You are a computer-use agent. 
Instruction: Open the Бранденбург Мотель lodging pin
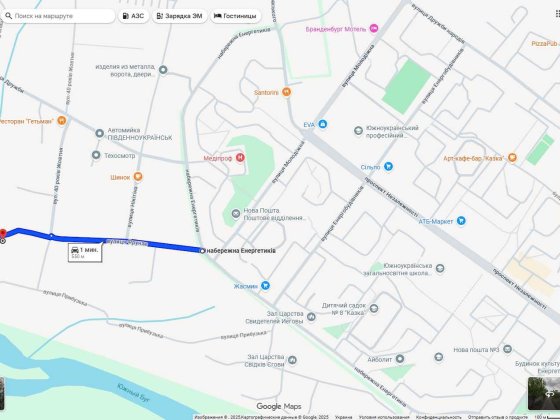coord(374,28)
